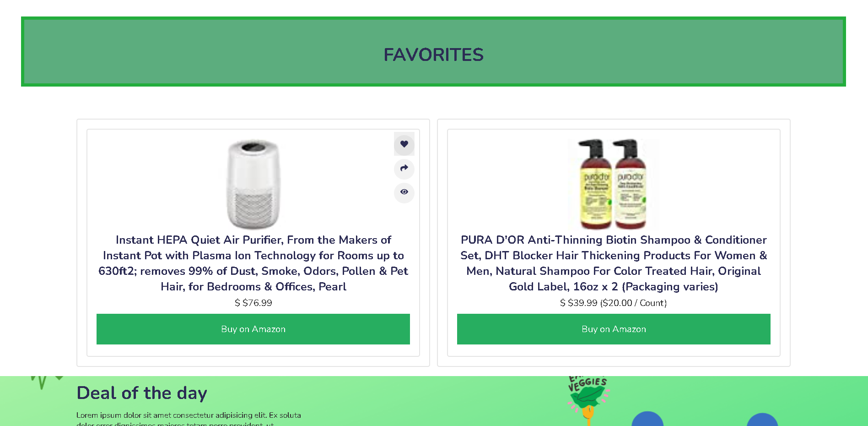Click the eye quick view icon
This screenshot has width=868, height=426.
(404, 192)
